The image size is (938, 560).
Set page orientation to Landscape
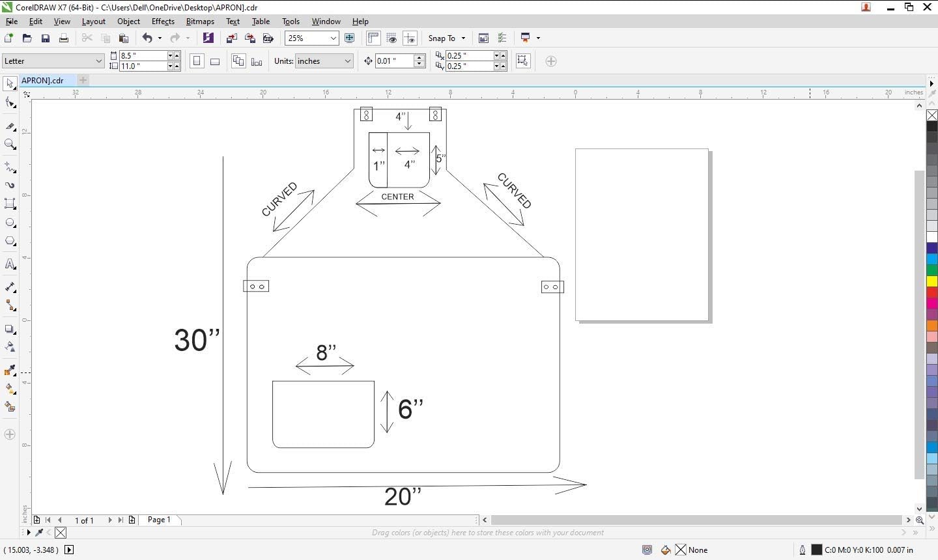(215, 61)
